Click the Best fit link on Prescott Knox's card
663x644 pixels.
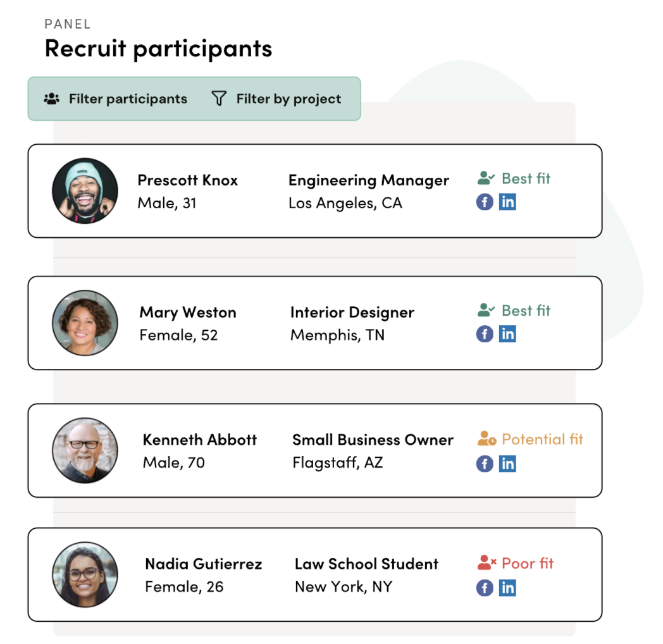(525, 179)
